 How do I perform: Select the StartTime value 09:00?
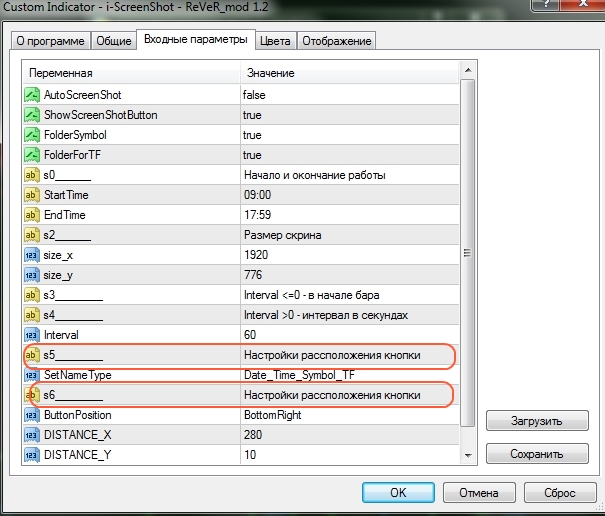[x=257, y=195]
